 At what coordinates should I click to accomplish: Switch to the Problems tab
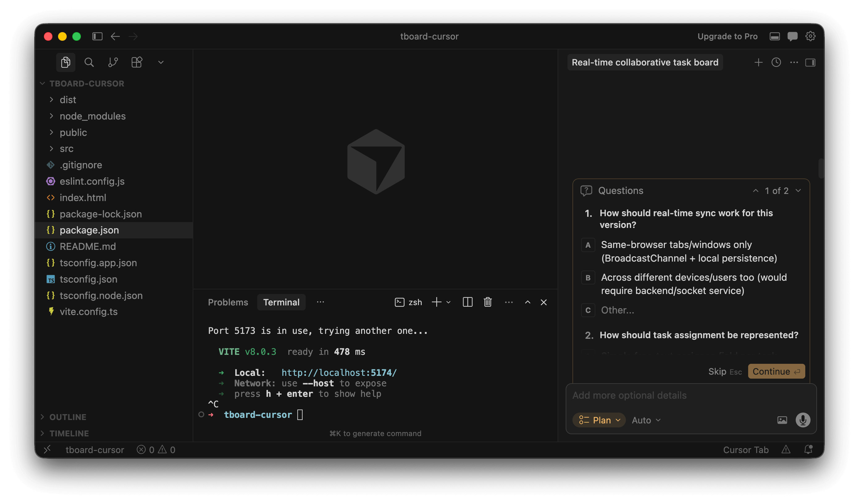coord(228,302)
